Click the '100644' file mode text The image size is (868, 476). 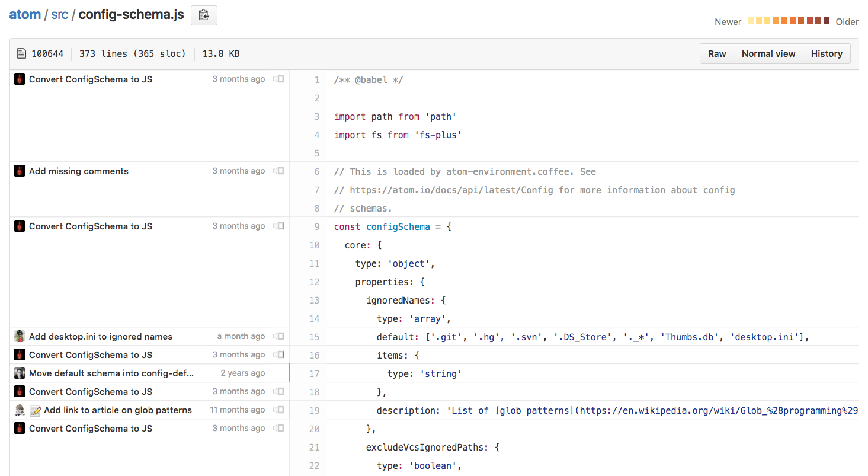pos(47,53)
